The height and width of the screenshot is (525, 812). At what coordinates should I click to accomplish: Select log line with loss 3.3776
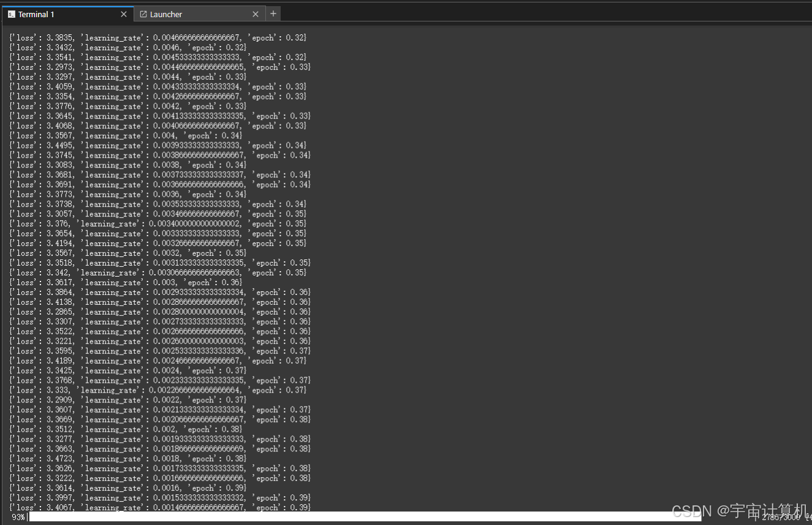(x=128, y=106)
